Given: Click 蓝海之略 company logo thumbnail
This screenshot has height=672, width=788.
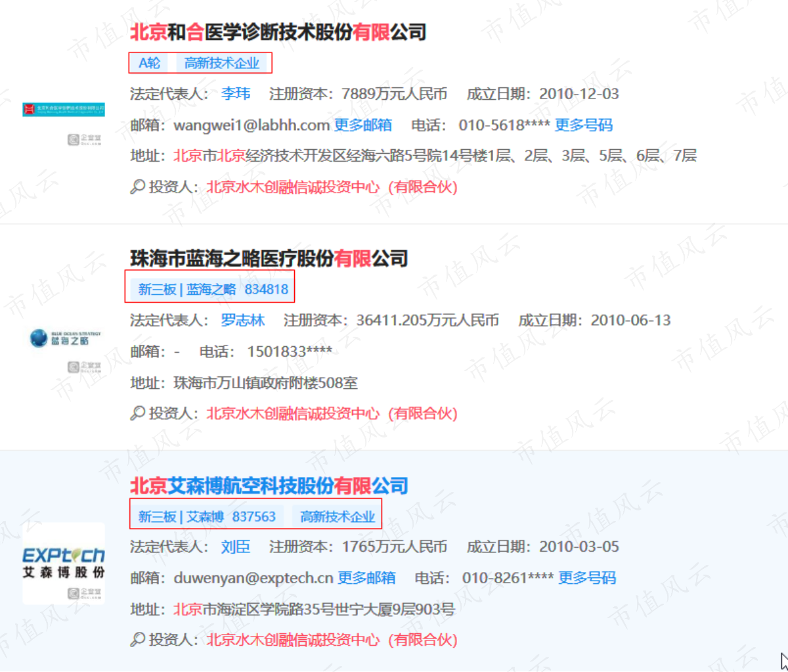Looking at the screenshot, I should pos(66,338).
